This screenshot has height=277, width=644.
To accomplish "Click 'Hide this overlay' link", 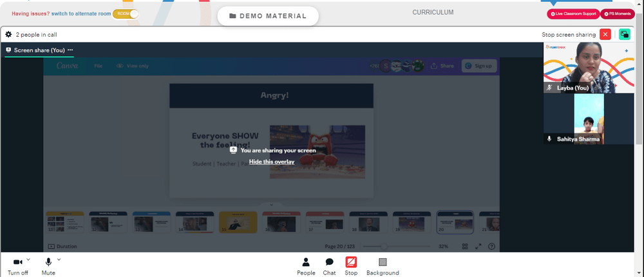I will pyautogui.click(x=272, y=162).
